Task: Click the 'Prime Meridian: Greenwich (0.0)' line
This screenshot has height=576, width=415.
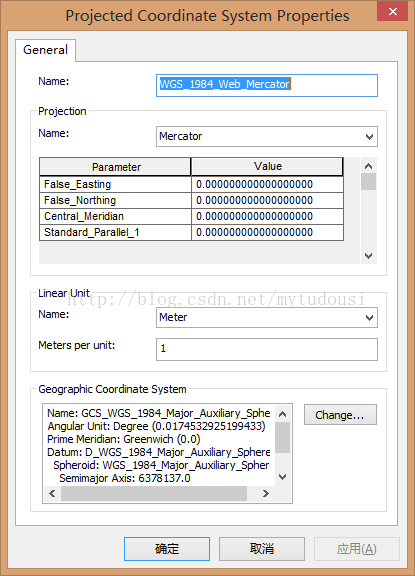Action: coord(124,439)
